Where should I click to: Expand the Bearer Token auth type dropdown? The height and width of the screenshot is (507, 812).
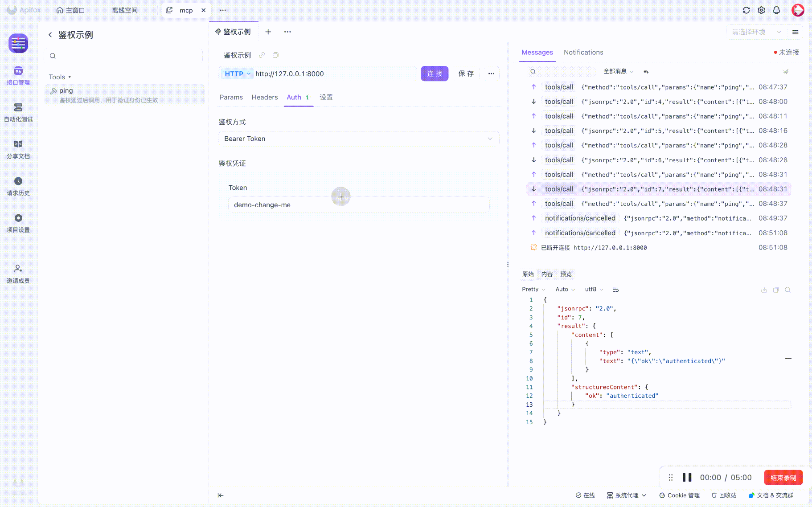pos(359,139)
